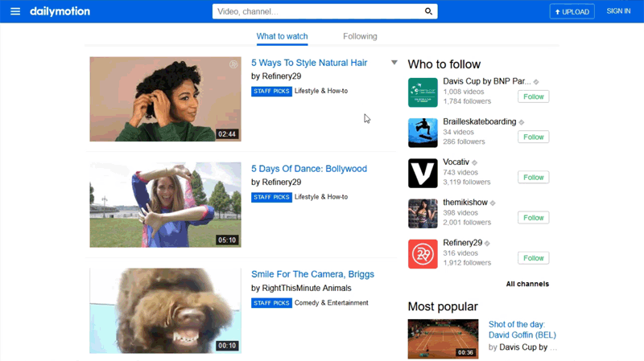
Task: Open Vocativ channel avatar icon
Action: [423, 173]
